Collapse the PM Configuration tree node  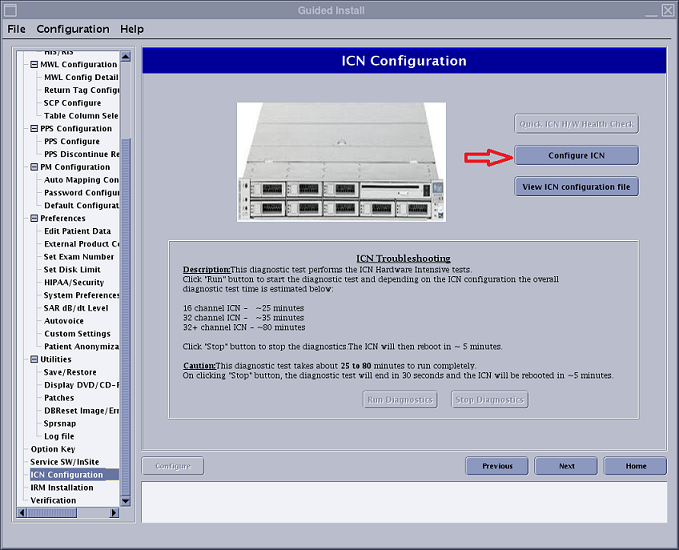(34, 167)
